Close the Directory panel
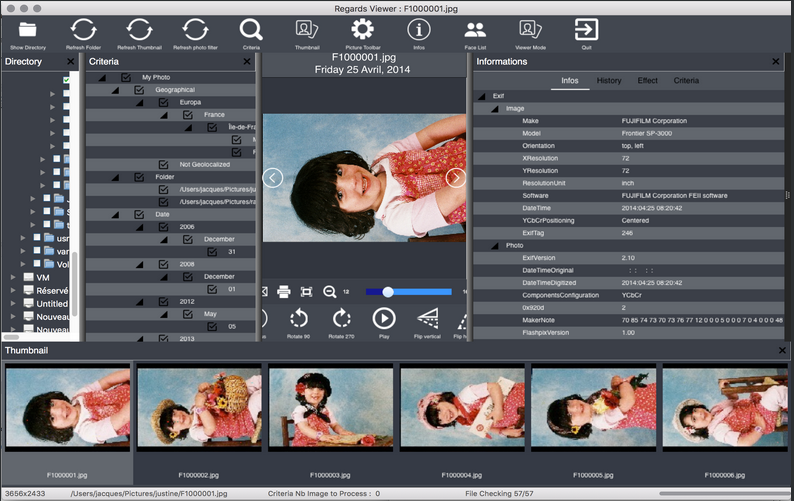The width and height of the screenshot is (794, 501). coord(70,61)
